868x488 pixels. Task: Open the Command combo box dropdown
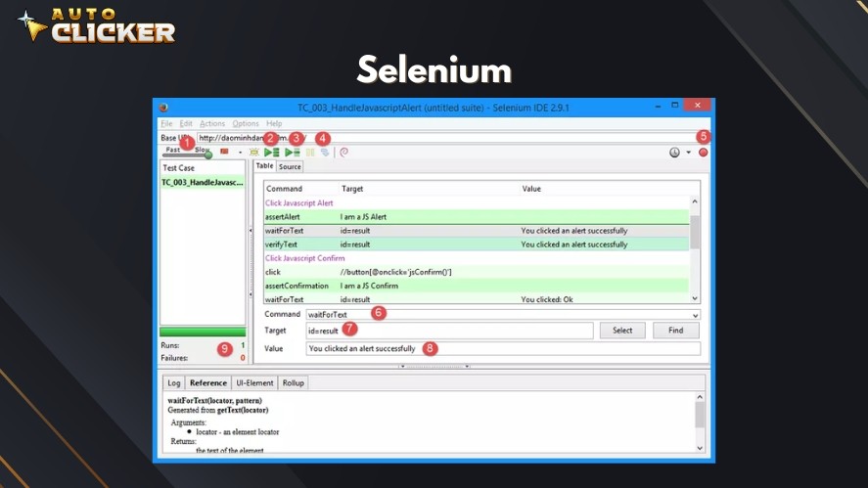click(x=696, y=315)
